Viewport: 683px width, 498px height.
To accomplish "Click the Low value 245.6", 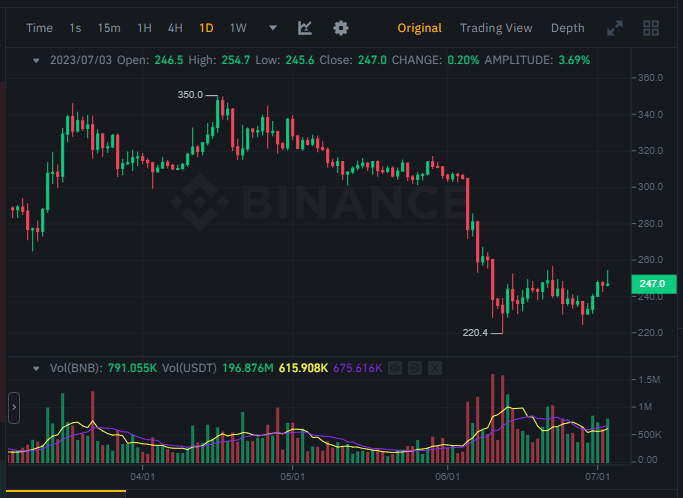I will pos(300,60).
